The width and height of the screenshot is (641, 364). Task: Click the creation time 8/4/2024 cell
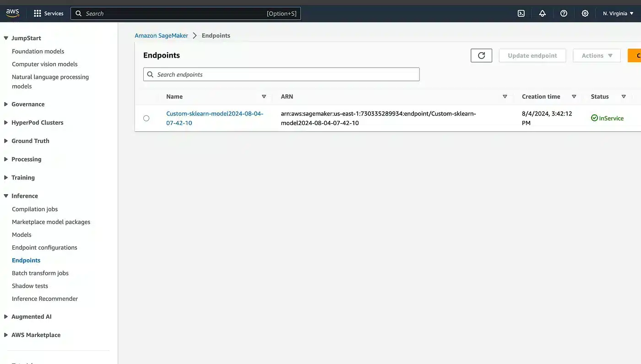pos(547,118)
